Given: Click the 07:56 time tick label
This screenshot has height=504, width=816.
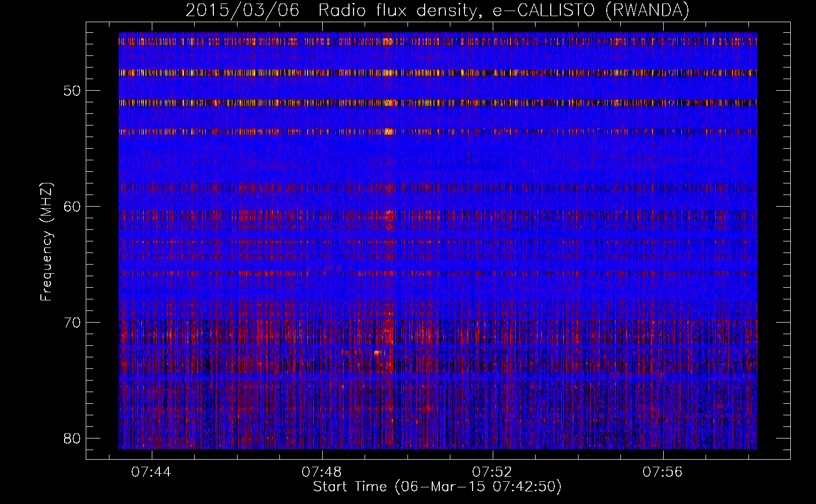Looking at the screenshot, I should click(x=662, y=472).
